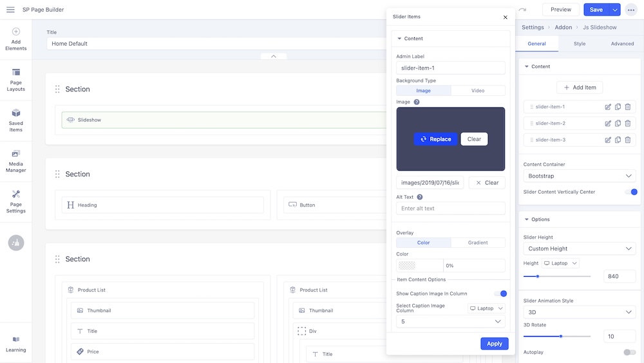Select the Video background type tab
644x363 pixels.
click(478, 91)
